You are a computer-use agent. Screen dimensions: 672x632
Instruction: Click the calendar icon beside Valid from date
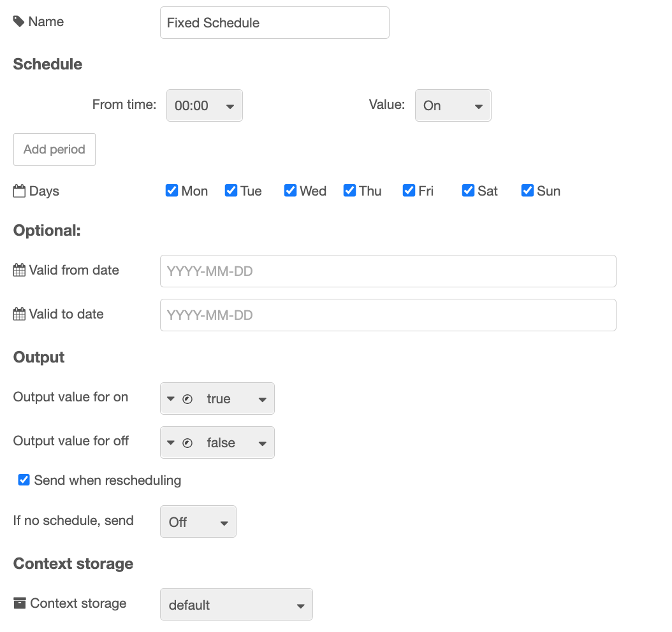(x=19, y=270)
